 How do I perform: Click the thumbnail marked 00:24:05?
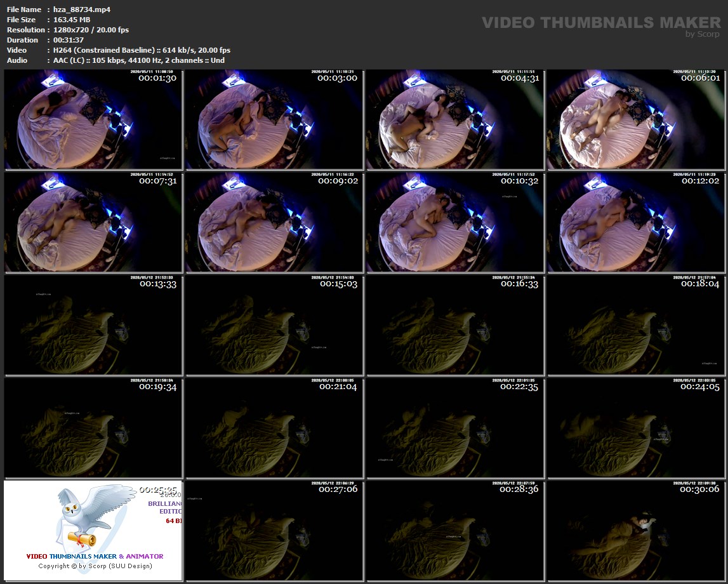(x=637, y=428)
